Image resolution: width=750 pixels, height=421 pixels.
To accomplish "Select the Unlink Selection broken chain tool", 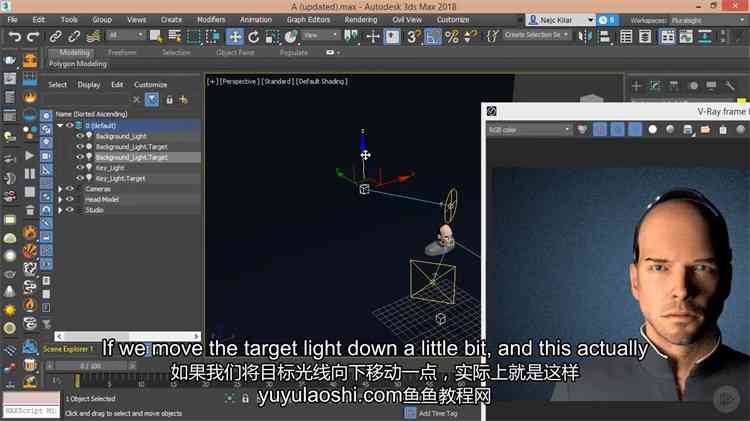I will pyautogui.click(x=74, y=36).
